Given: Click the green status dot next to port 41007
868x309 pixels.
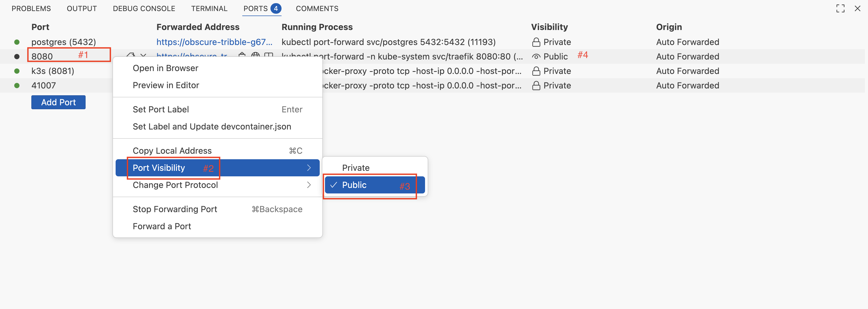Looking at the screenshot, I should (17, 85).
